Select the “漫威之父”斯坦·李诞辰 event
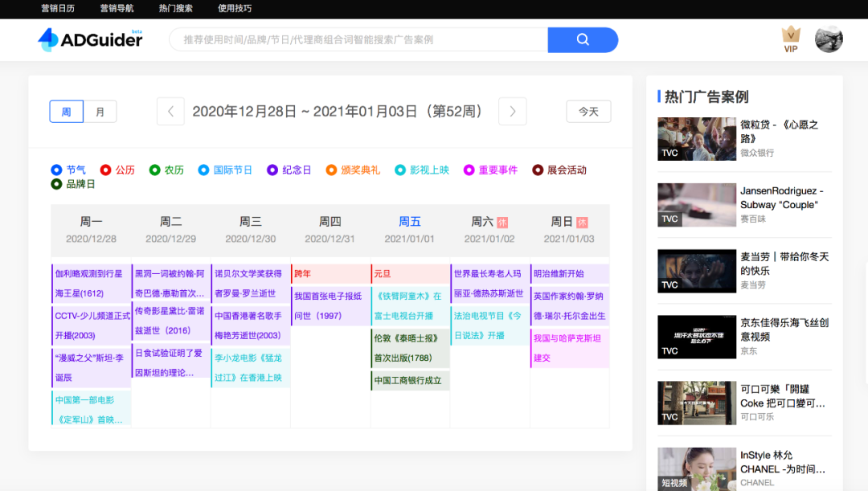This screenshot has height=491, width=868. (92, 367)
